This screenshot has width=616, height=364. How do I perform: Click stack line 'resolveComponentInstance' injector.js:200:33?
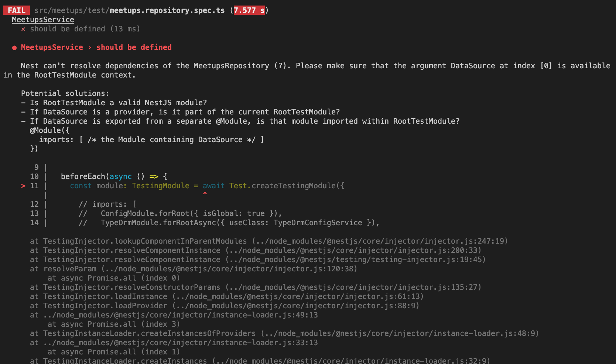(256, 250)
